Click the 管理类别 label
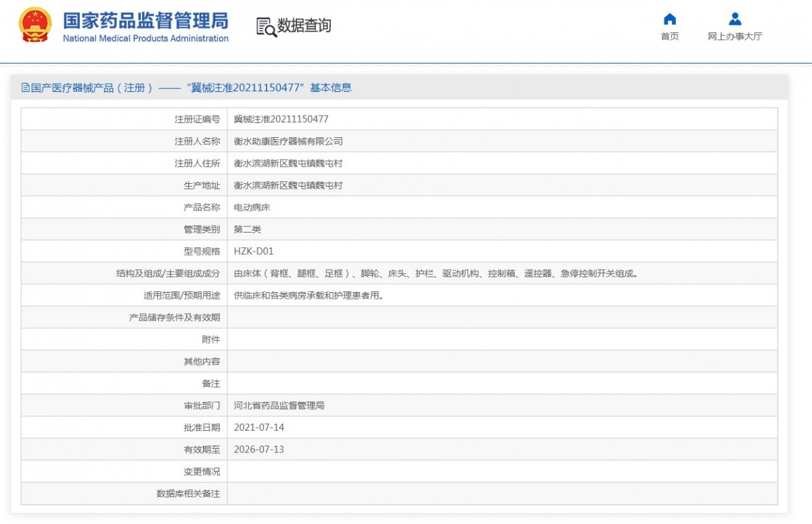The height and width of the screenshot is (524, 812). pyautogui.click(x=202, y=229)
